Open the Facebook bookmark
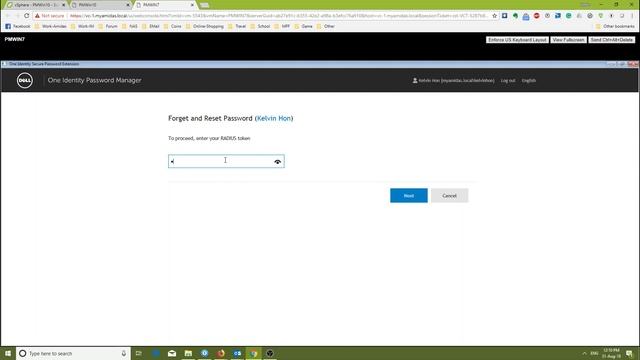 (x=18, y=26)
